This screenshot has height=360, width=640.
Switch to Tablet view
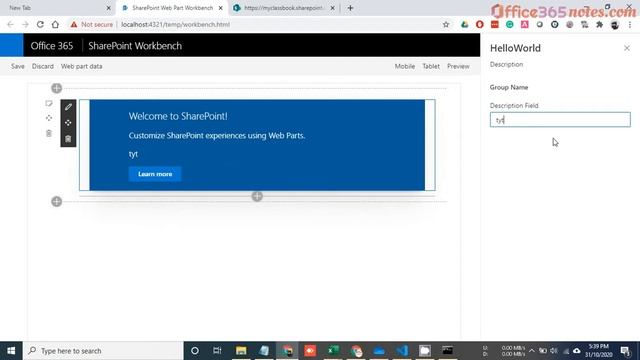[431, 66]
